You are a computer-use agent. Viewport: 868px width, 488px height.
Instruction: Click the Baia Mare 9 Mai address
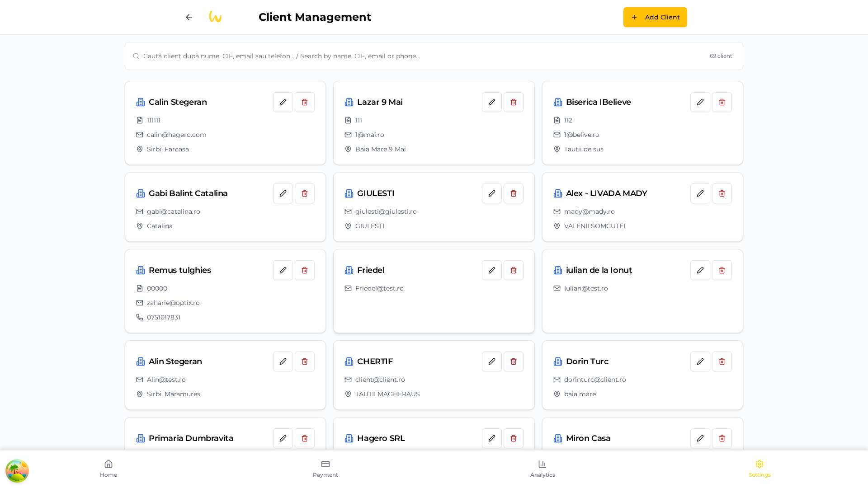point(381,149)
